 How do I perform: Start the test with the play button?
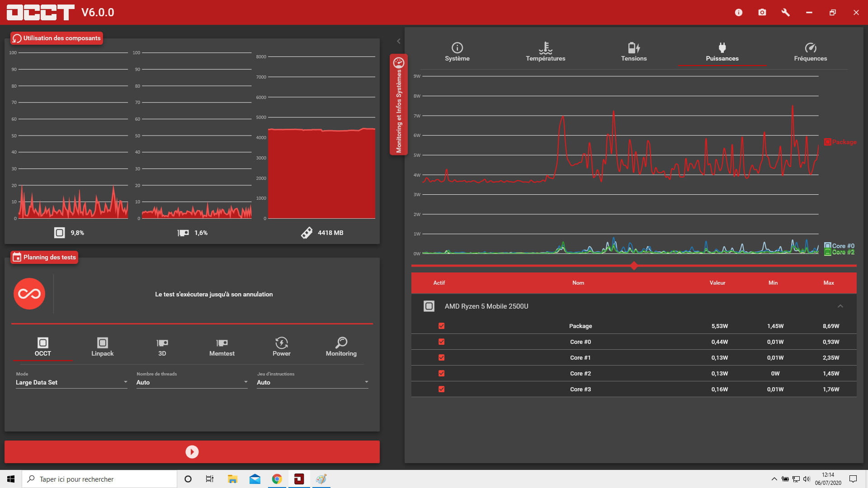click(192, 452)
